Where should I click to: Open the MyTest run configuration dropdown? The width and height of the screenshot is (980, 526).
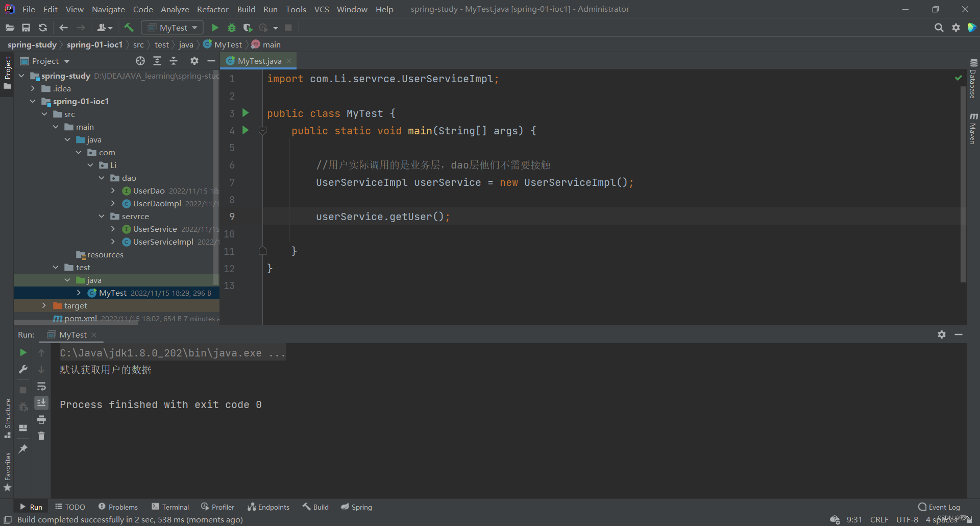point(173,28)
